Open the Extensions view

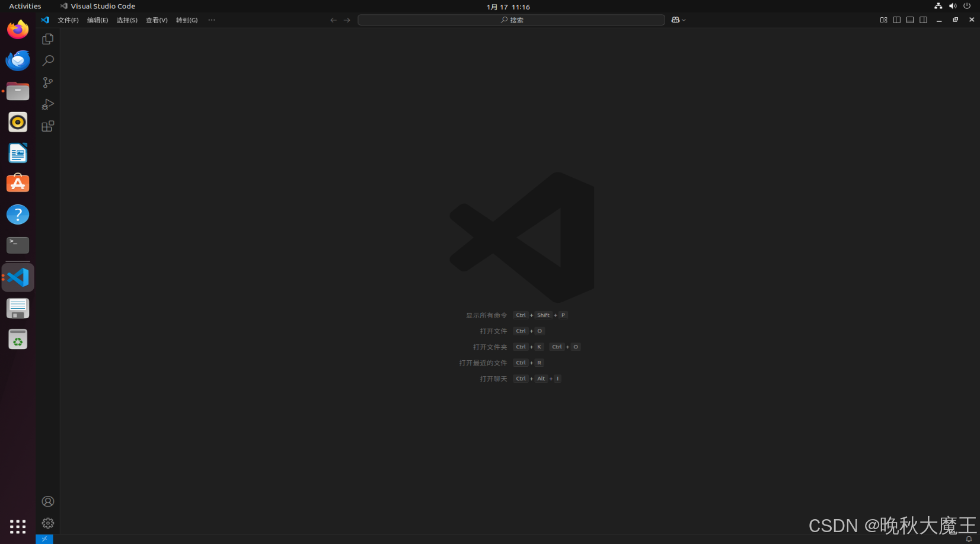click(48, 126)
